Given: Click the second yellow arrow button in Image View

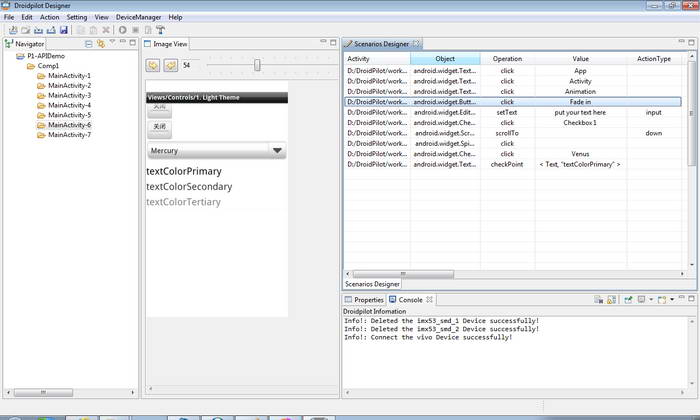Looking at the screenshot, I should tap(171, 65).
